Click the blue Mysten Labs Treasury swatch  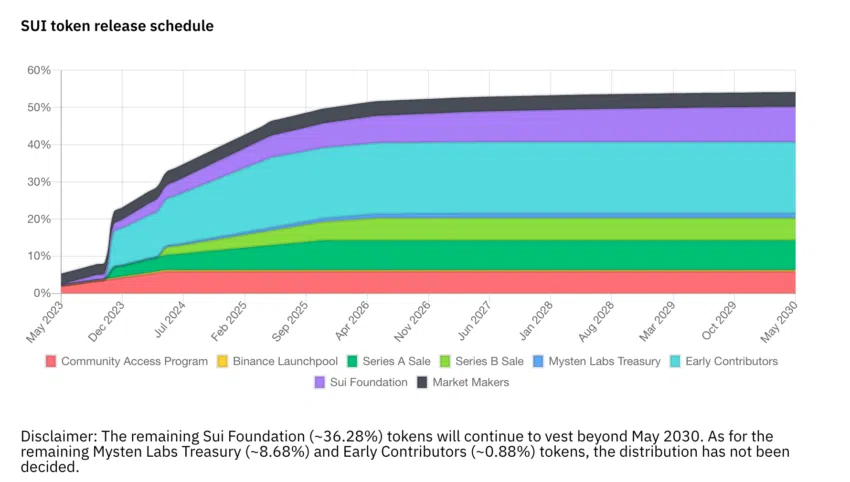pos(538,361)
